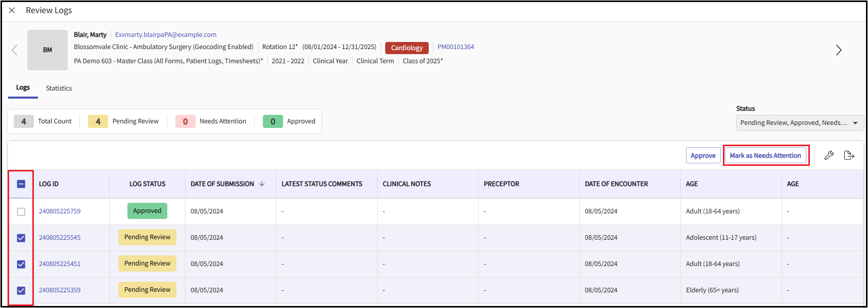
Task: Close the Review Logs panel
Action: (12, 10)
